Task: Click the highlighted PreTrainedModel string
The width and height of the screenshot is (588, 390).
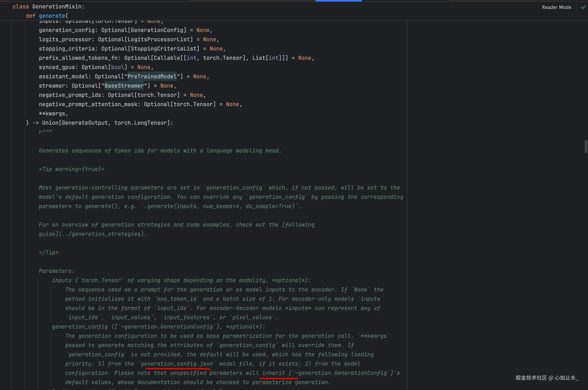Action: tap(152, 76)
